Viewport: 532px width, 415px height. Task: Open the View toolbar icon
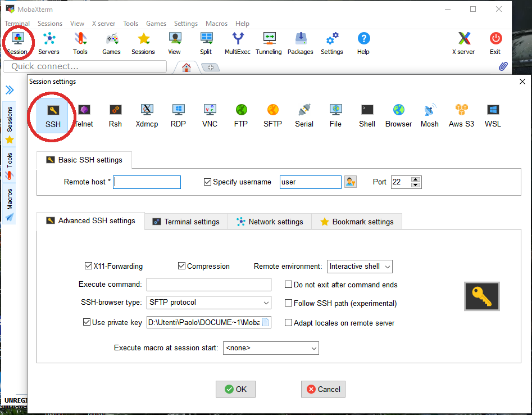tap(175, 43)
